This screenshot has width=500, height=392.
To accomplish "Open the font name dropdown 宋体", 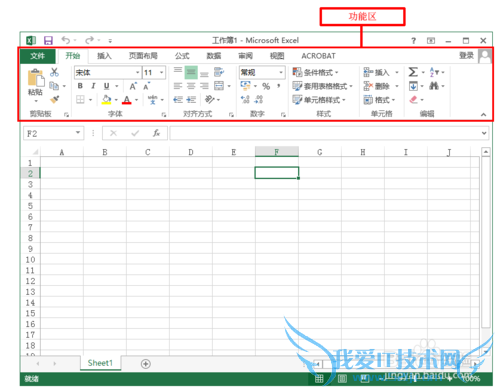I will click(137, 72).
